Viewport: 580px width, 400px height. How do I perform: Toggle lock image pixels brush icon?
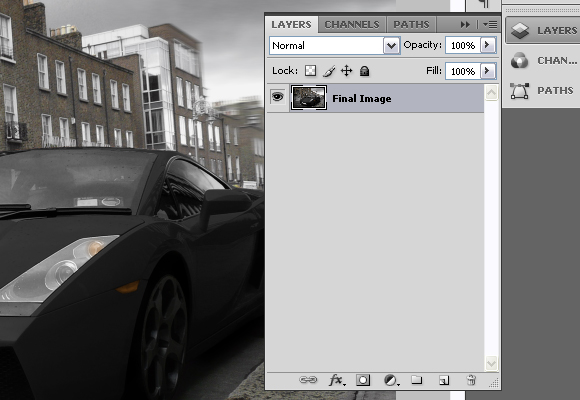coord(328,71)
